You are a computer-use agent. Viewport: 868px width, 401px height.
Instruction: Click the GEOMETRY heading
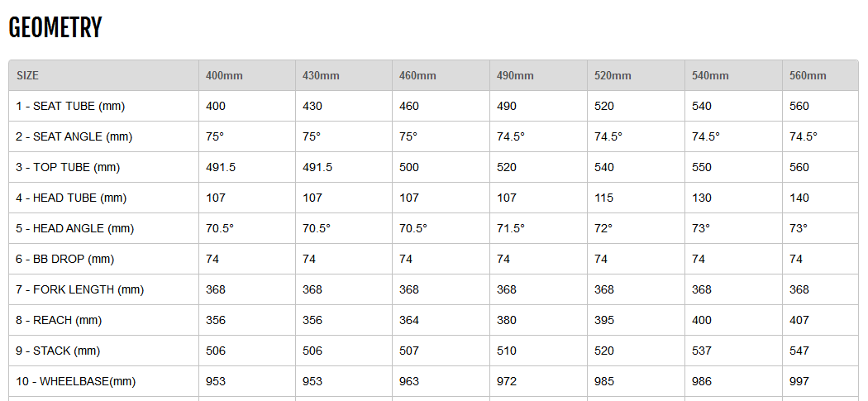coord(55,28)
